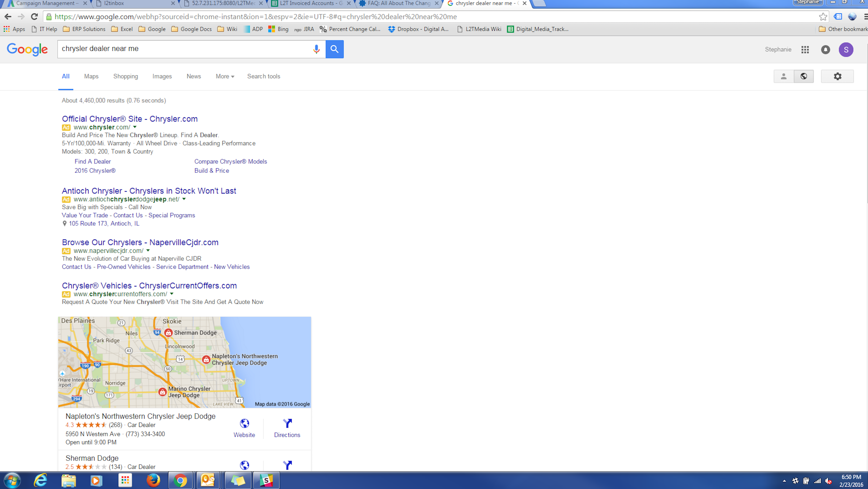Get Directions to Napleton's Northwestern Chrysler
The height and width of the screenshot is (489, 868).
coord(287,428)
